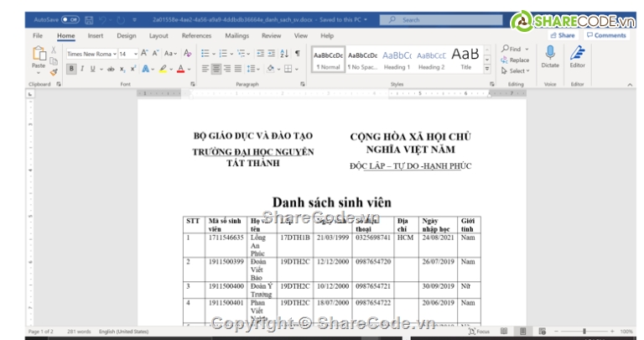644x340 pixels.
Task: Apply the Title style
Action: coord(465,60)
